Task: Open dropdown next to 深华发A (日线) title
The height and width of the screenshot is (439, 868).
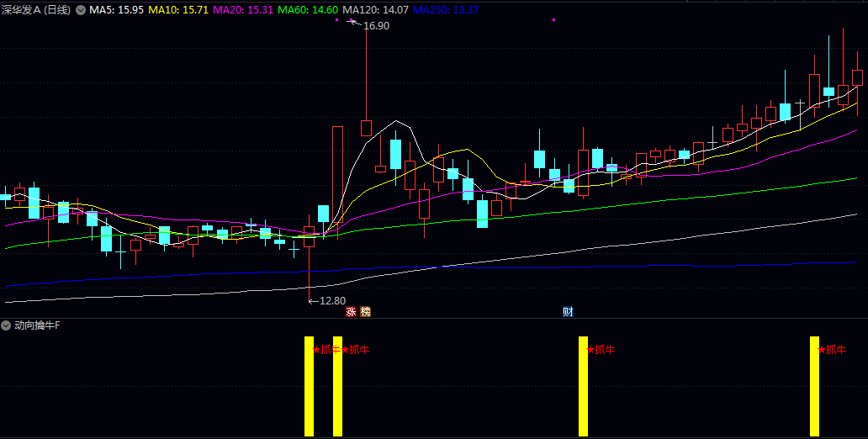Action: [80, 10]
